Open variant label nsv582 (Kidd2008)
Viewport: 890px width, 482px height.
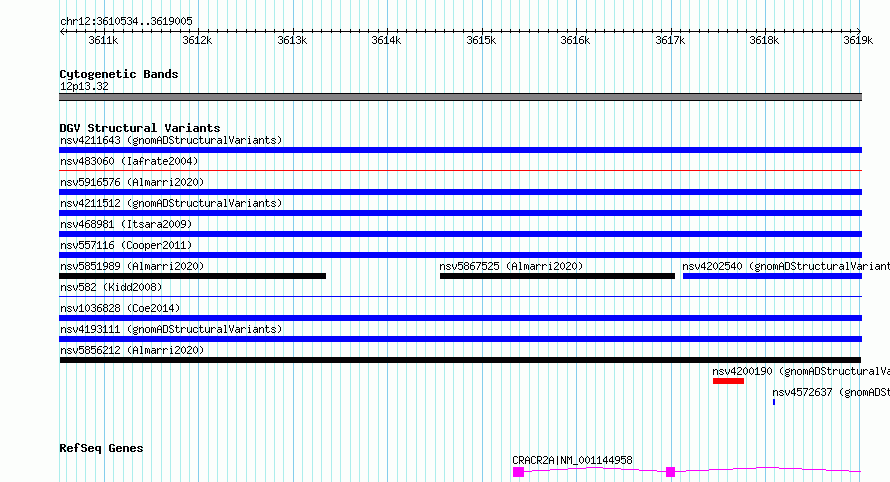[x=111, y=287]
